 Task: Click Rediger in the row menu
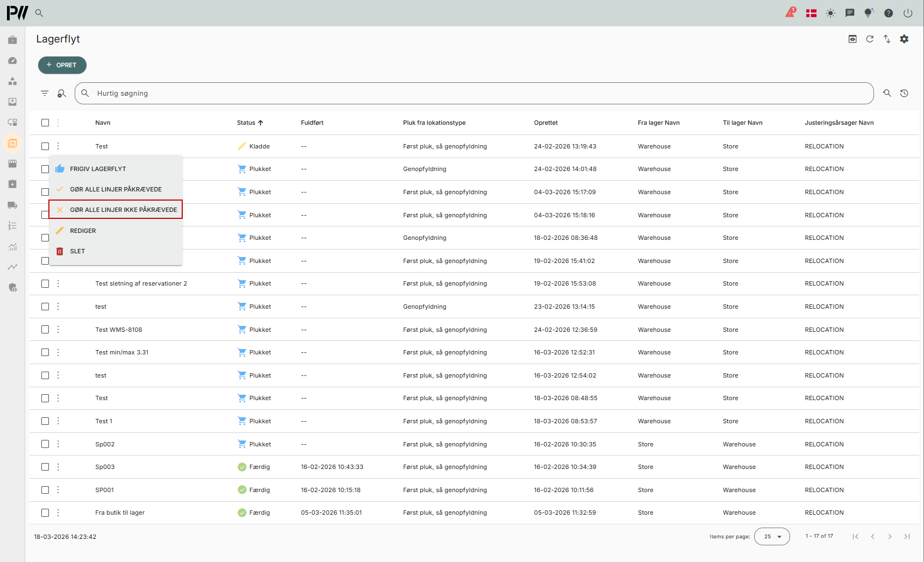83,231
